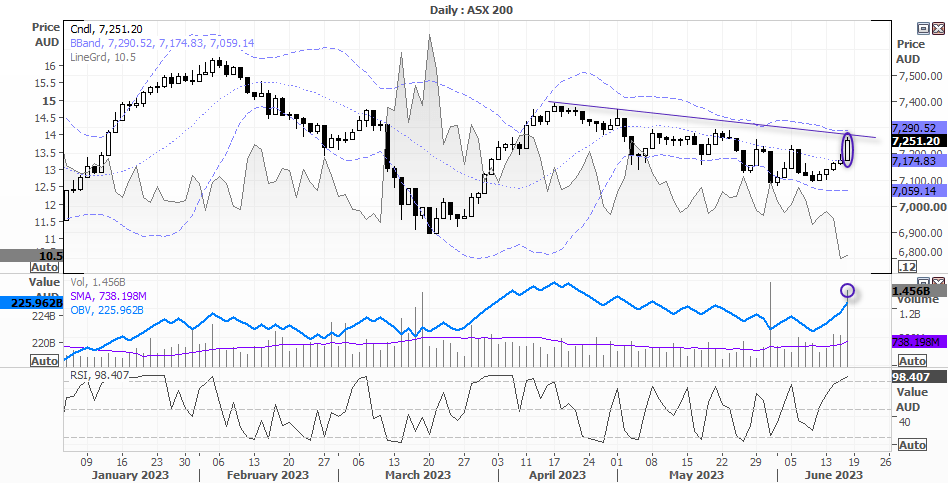Click the 225.962B OBV value label
This screenshot has width=948, height=483.
coord(31,303)
